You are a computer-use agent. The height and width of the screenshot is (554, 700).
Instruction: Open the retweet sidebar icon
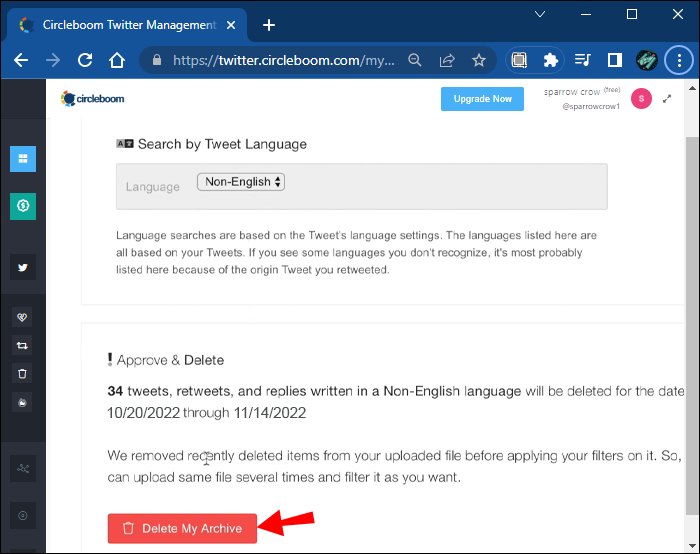coord(22,345)
